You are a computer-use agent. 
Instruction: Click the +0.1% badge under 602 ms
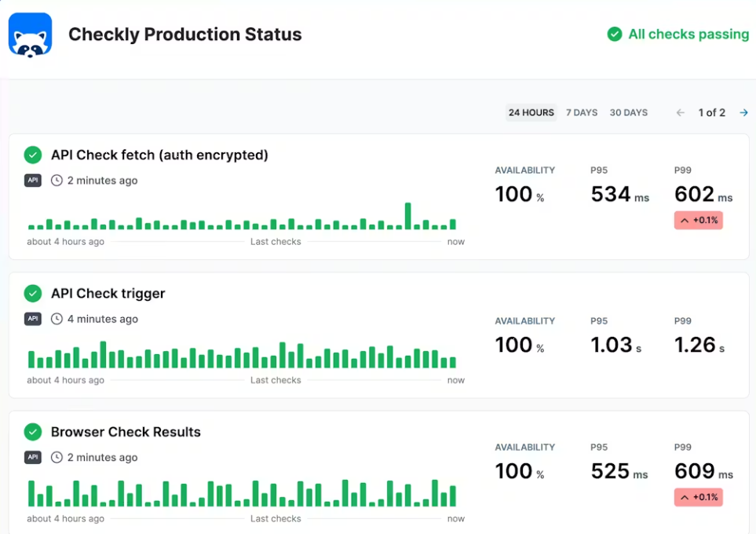point(698,221)
